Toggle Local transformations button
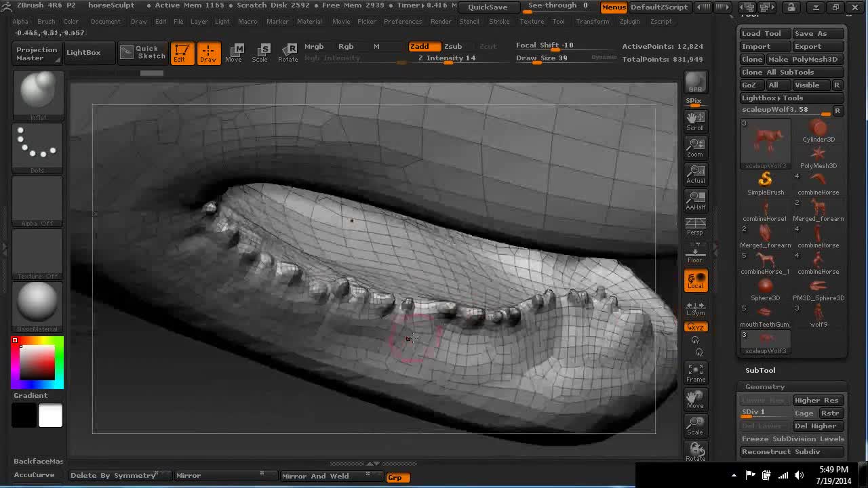868x488 pixels. pos(695,281)
